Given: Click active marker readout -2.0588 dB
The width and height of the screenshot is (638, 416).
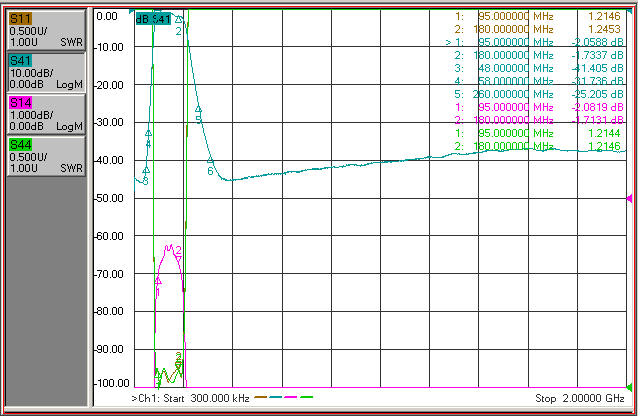Looking at the screenshot, I should [597, 42].
